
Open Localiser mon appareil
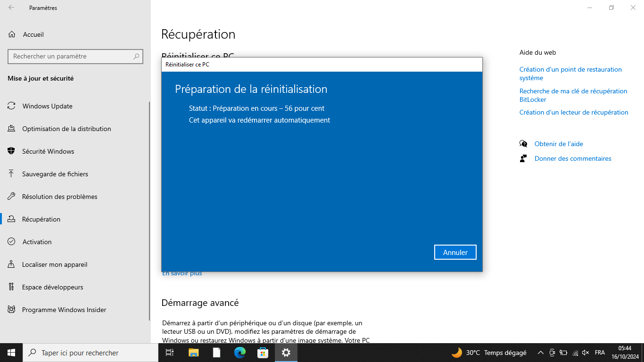pyautogui.click(x=55, y=264)
